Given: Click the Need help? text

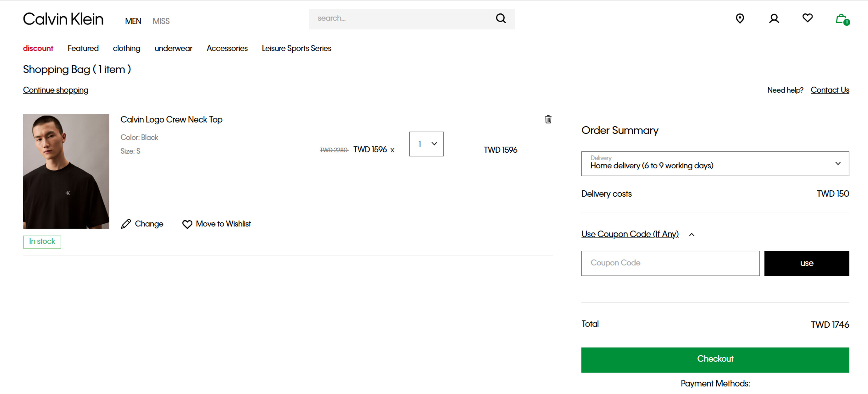Looking at the screenshot, I should click(x=785, y=91).
